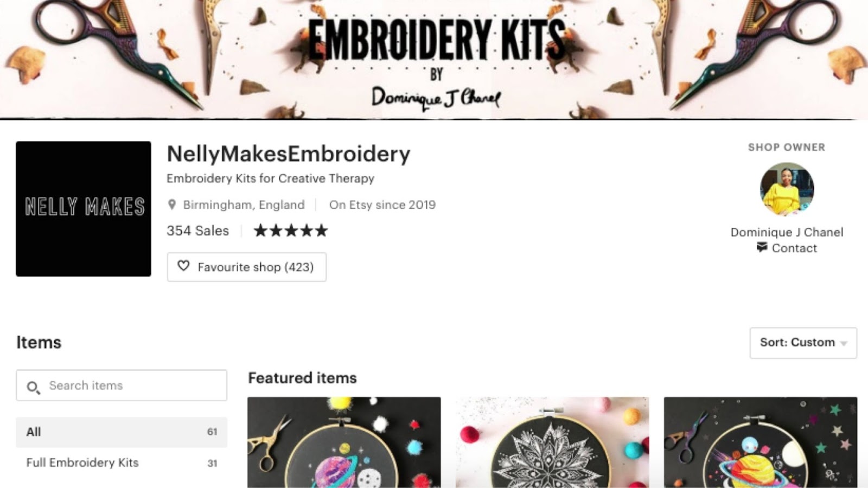Viewport: 868px width, 488px height.
Task: Click the 354 Sales link
Action: coord(197,230)
